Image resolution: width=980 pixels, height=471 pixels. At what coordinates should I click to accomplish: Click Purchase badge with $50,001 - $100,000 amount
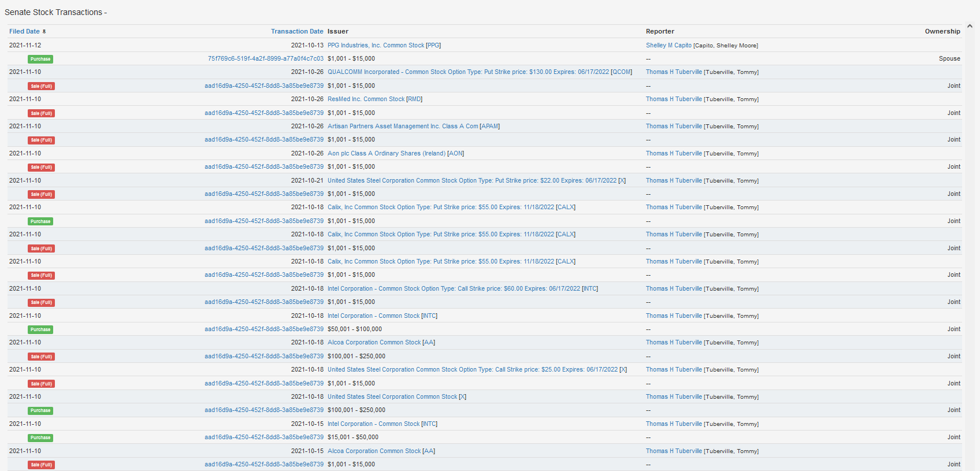tap(40, 329)
